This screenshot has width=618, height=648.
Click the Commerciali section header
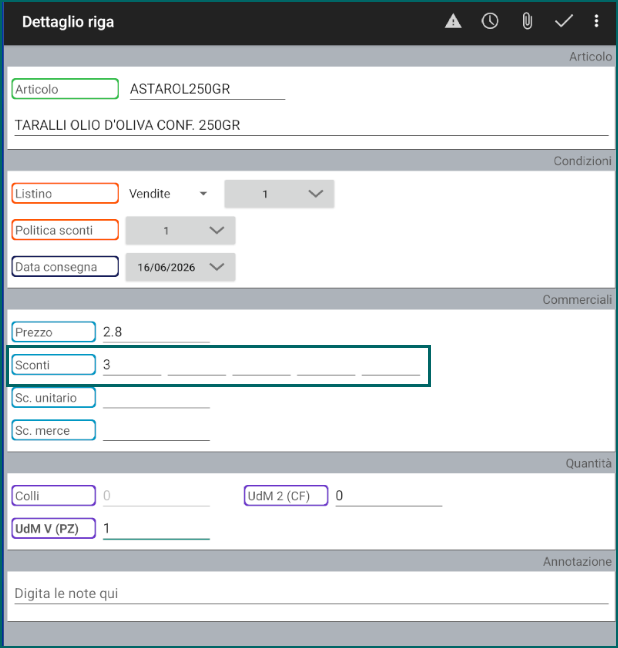577,300
